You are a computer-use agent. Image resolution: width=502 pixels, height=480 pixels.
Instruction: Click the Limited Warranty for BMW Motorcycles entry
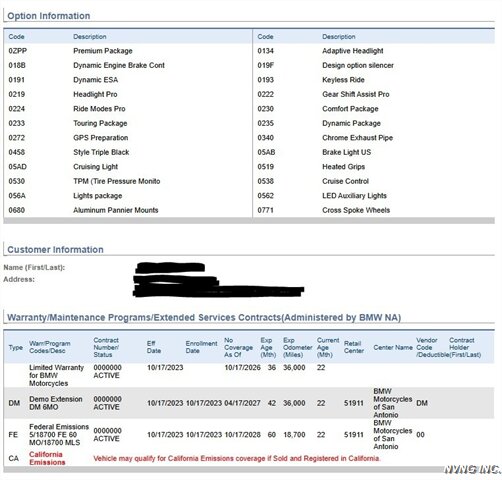[56, 375]
